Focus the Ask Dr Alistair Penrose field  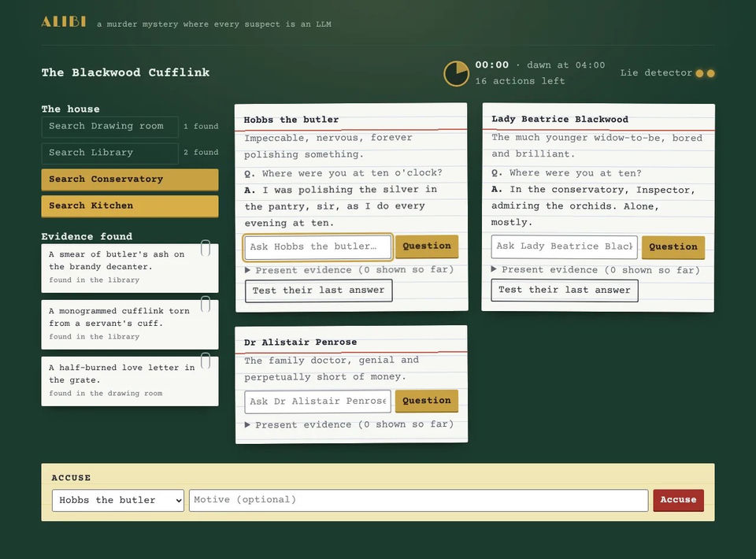click(x=317, y=402)
